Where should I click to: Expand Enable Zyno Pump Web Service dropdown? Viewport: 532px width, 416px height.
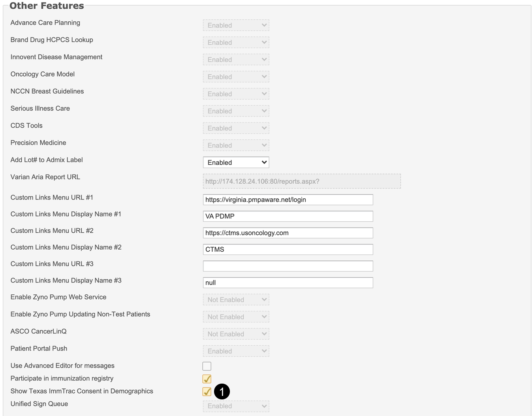pos(236,300)
